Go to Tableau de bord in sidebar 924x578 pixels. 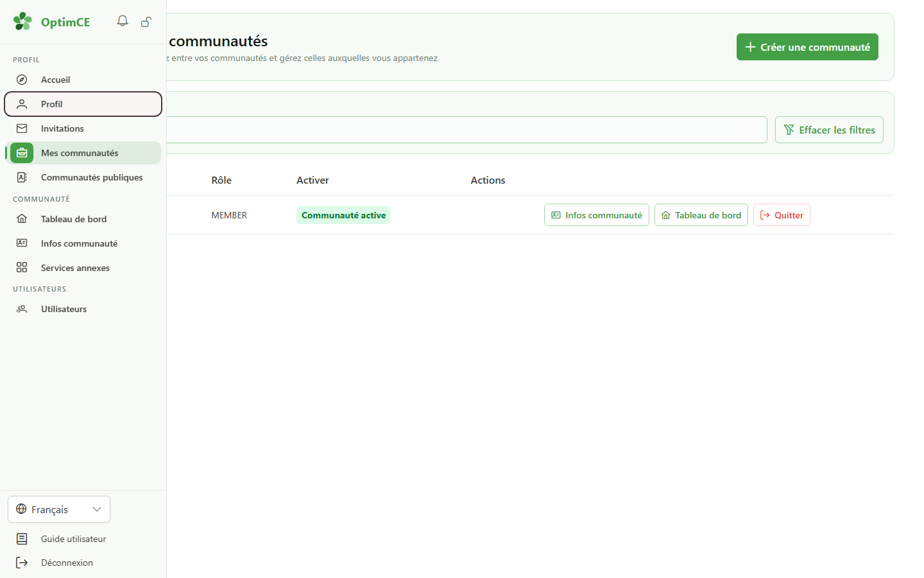[x=83, y=219]
